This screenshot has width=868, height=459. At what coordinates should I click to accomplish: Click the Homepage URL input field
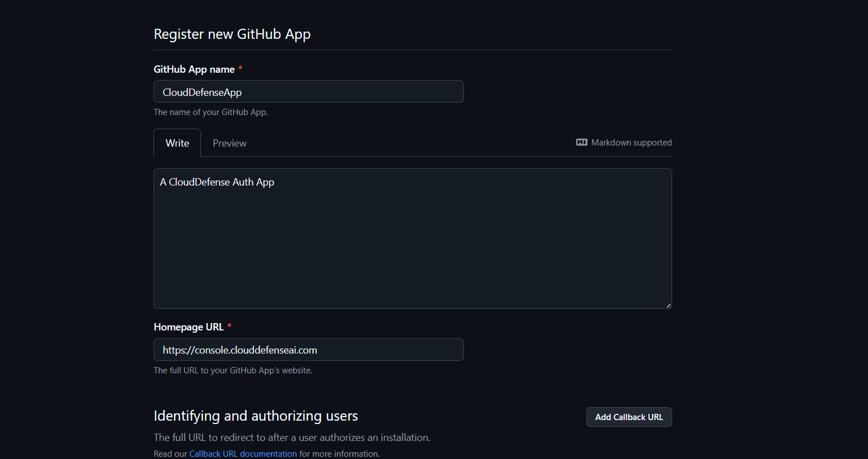309,350
